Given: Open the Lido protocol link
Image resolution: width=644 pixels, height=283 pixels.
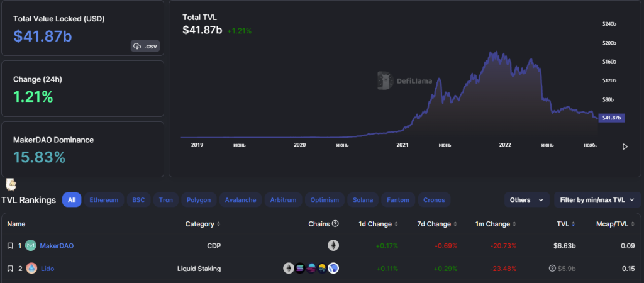Looking at the screenshot, I should pyautogui.click(x=47, y=269).
